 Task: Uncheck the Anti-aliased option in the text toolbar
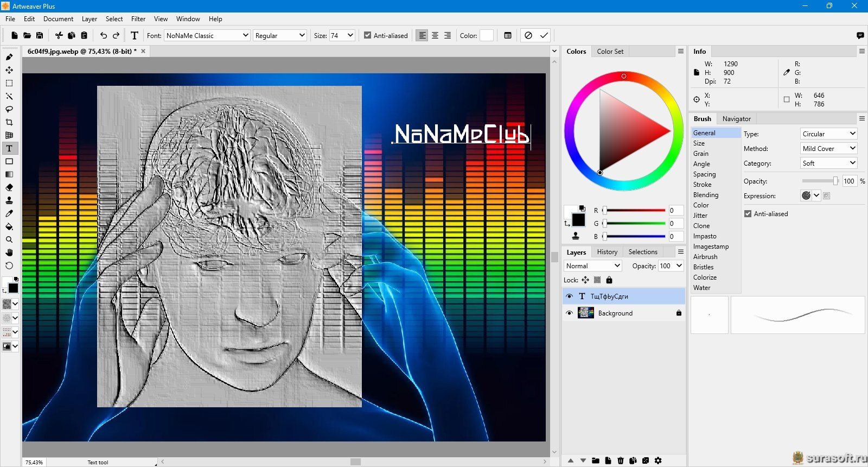click(x=367, y=35)
